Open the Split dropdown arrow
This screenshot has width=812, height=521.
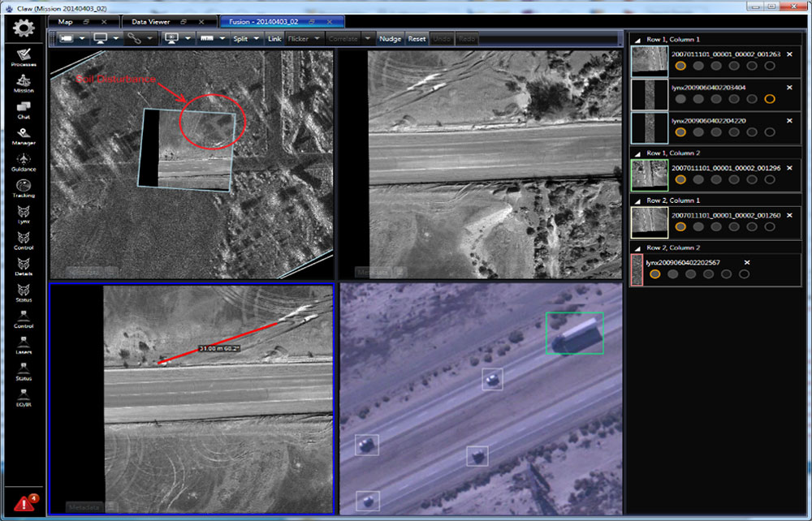(257, 38)
